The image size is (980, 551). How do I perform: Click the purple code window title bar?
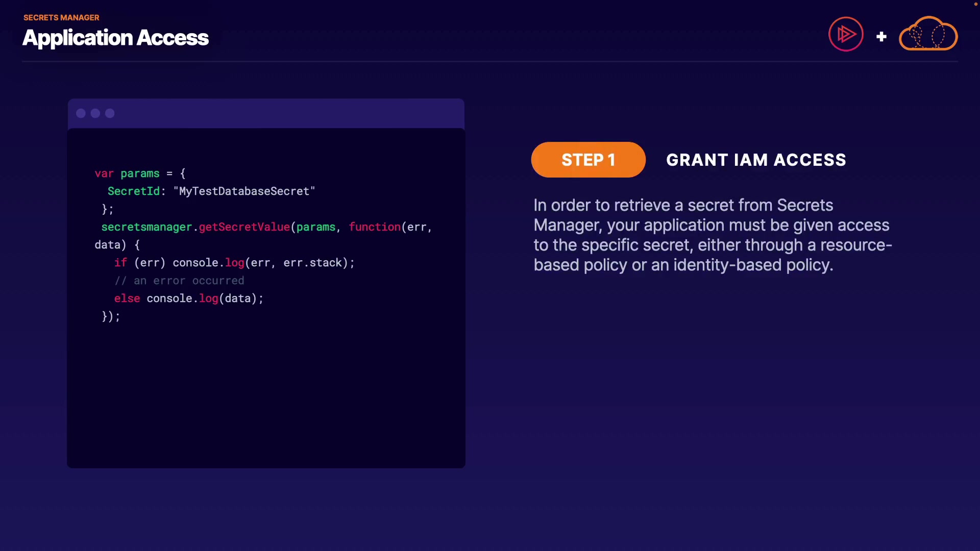coord(286,113)
